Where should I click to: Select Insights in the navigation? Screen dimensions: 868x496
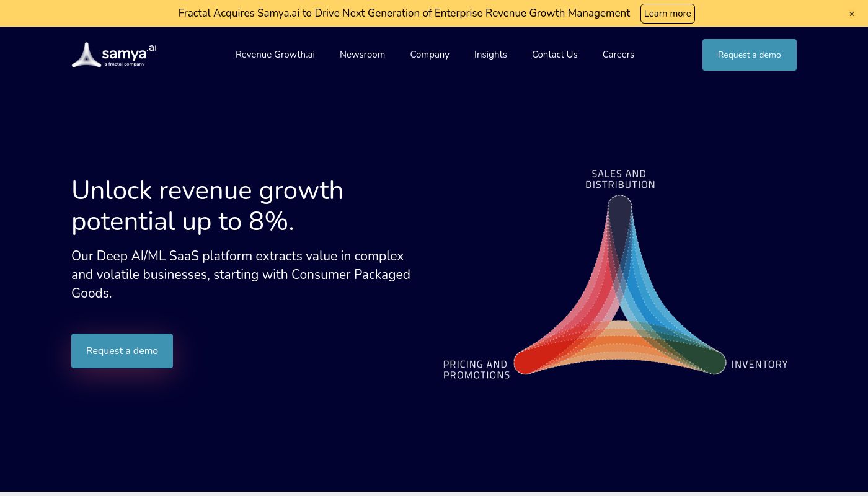[x=490, y=55]
